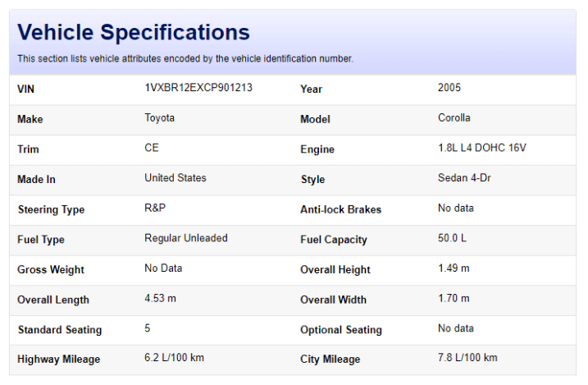Image resolution: width=588 pixels, height=385 pixels.
Task: Click the Make label
Action: [30, 119]
